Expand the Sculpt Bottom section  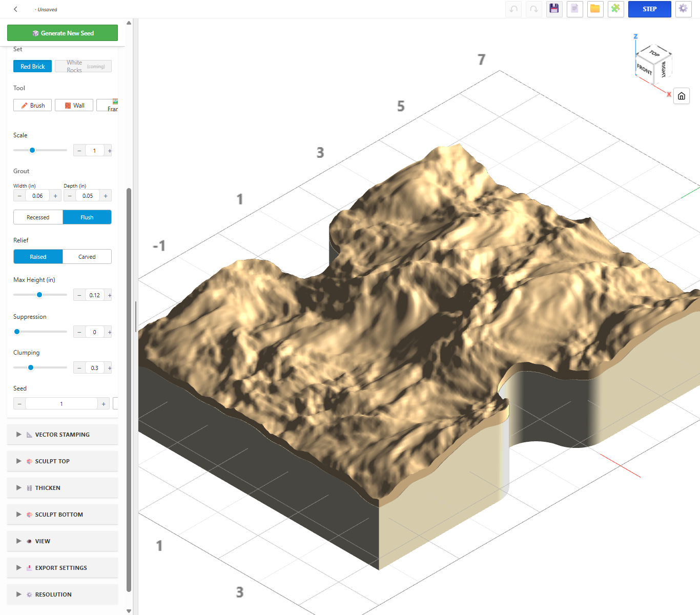point(63,515)
